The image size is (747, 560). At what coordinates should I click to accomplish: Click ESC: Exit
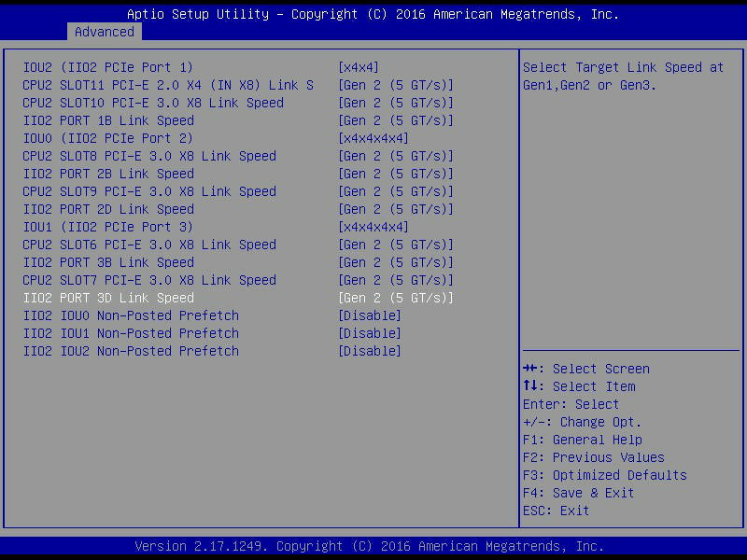click(556, 511)
